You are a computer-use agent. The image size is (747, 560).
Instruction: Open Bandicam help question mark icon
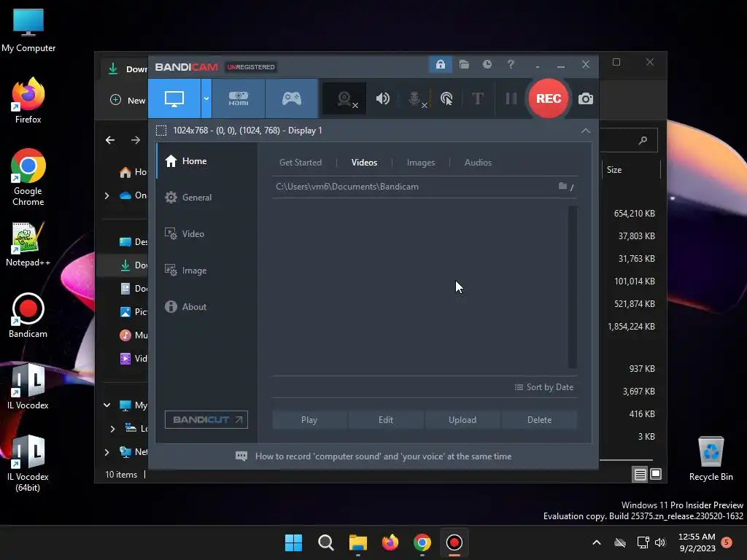[510, 64]
